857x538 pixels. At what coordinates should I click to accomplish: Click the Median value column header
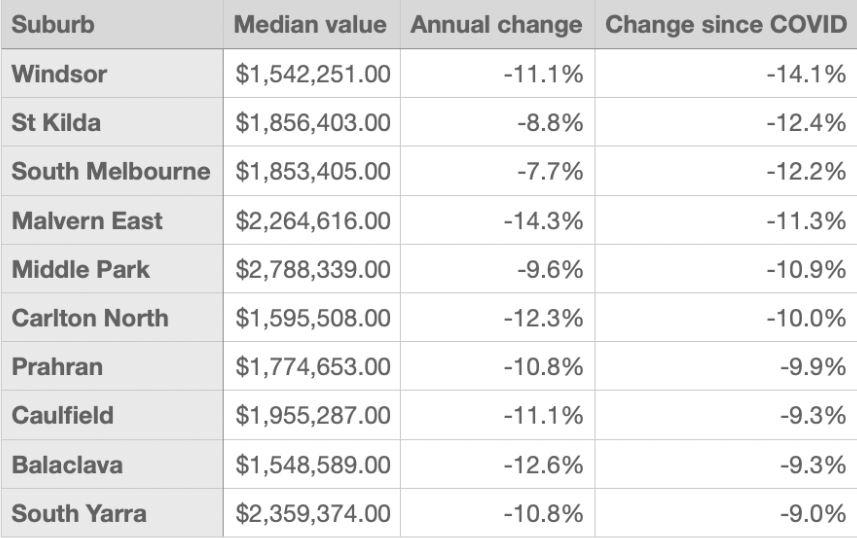point(310,25)
